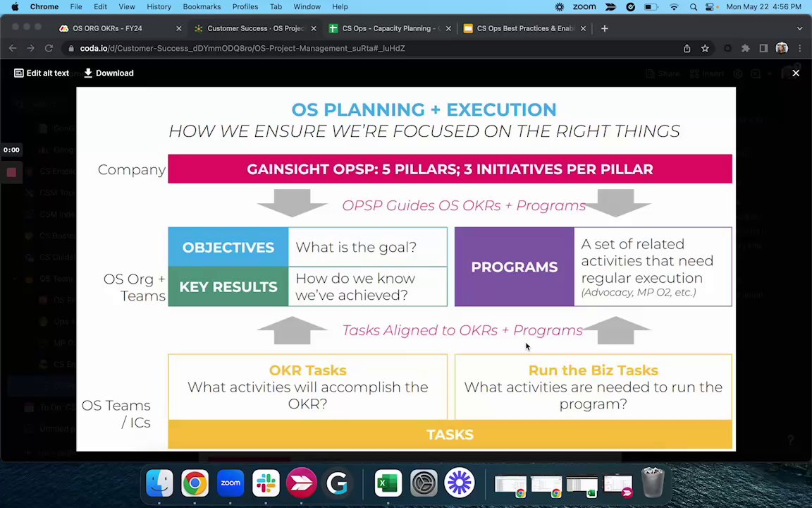
Task: Open Finder from the dock
Action: click(x=159, y=483)
